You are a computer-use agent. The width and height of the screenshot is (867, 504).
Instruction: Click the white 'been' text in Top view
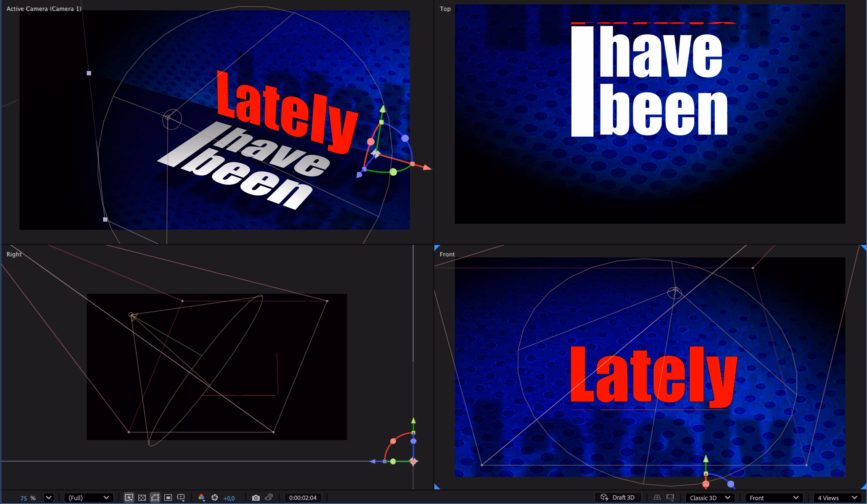tap(664, 109)
